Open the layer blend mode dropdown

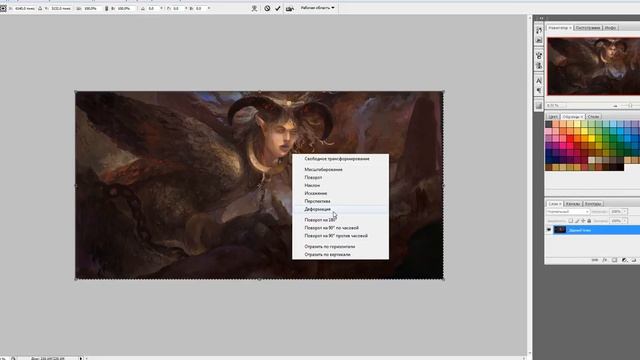click(x=568, y=212)
